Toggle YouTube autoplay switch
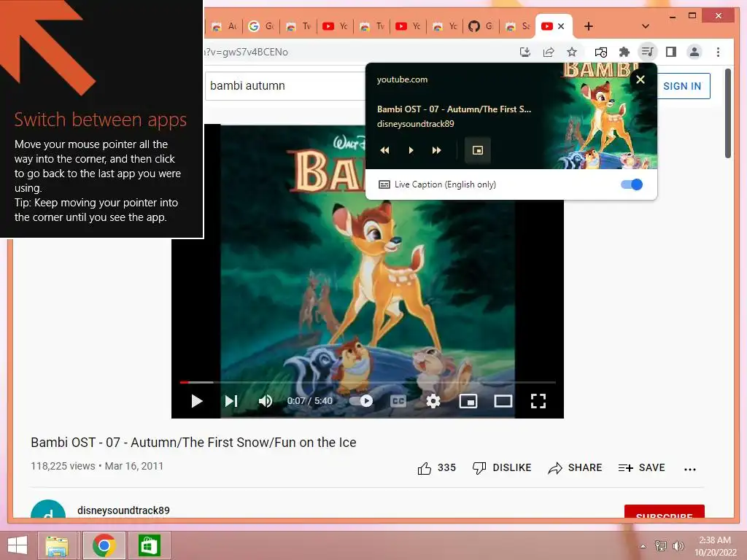The image size is (747, 560). point(361,401)
